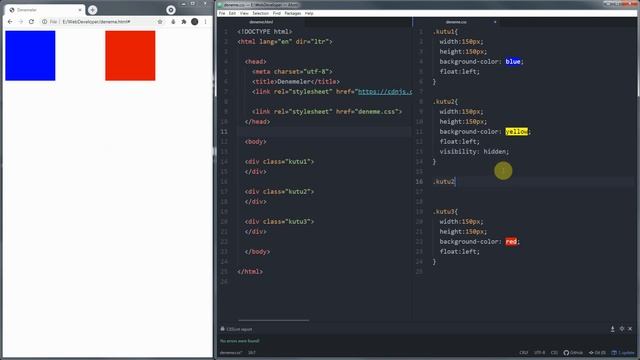Open a new tab in Chrome
640x360 pixels.
coord(93,10)
